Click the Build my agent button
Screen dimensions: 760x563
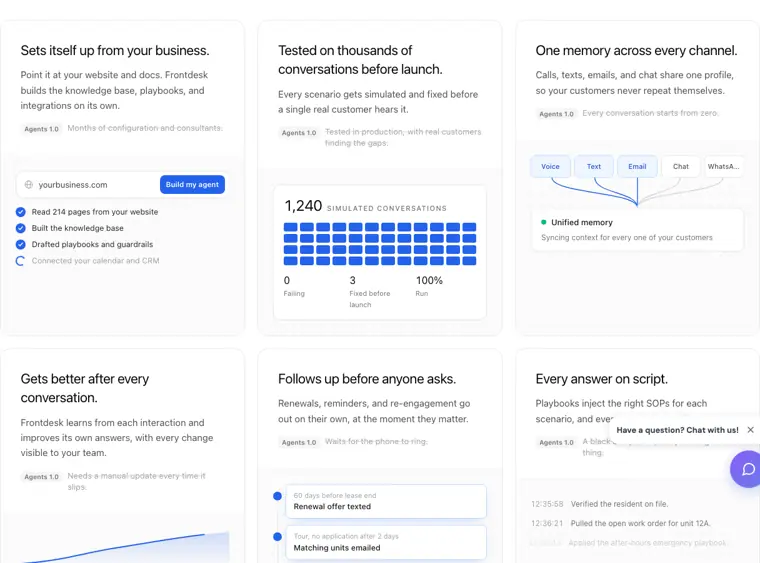click(x=192, y=185)
